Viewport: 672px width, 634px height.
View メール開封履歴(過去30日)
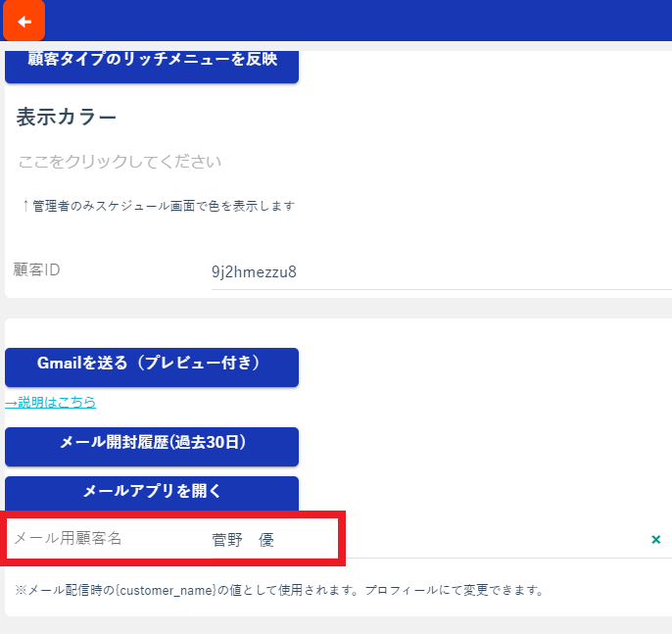point(152,446)
